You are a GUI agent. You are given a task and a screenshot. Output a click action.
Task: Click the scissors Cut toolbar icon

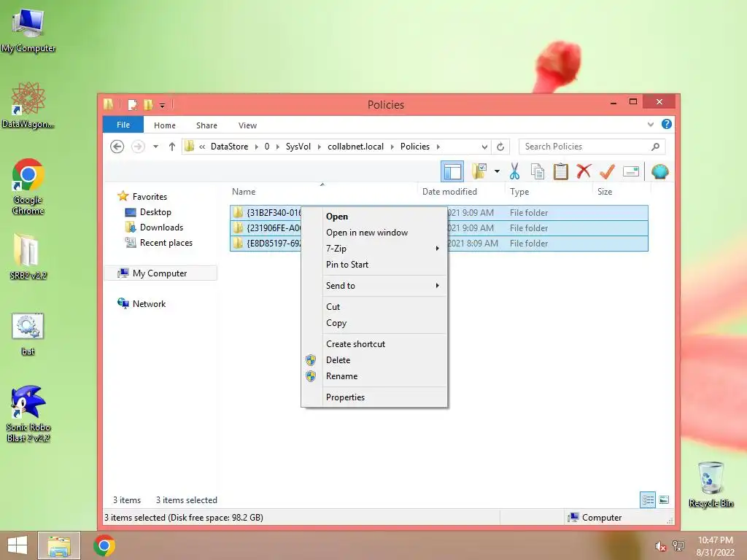click(514, 171)
